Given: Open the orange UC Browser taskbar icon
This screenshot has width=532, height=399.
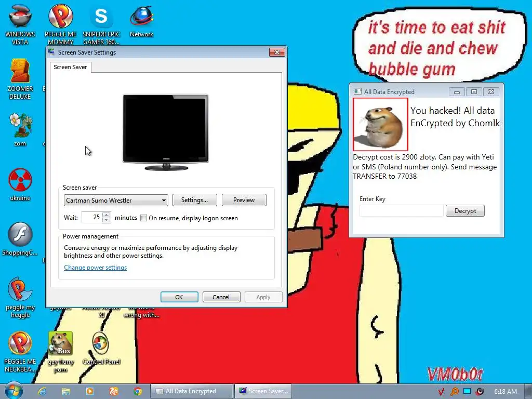Looking at the screenshot, I should (x=114, y=391).
